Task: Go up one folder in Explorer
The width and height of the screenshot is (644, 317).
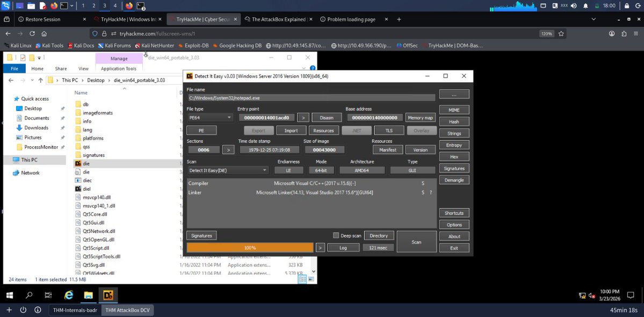Action: coord(41,81)
